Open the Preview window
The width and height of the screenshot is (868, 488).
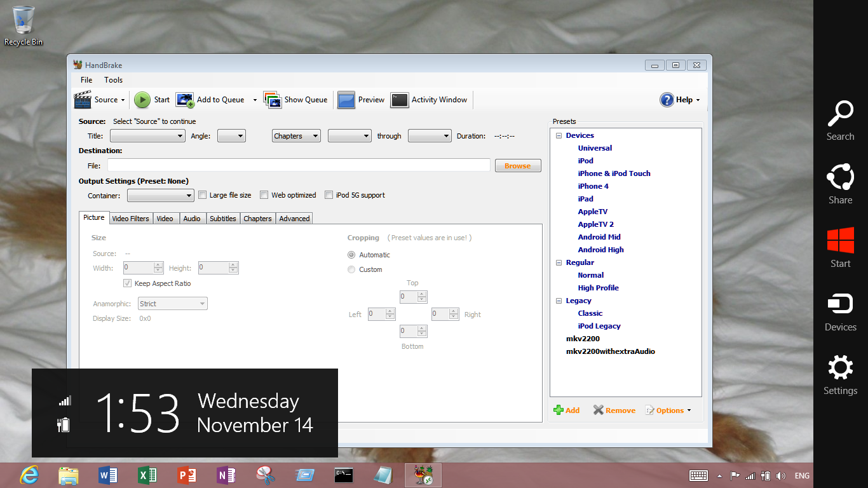[x=361, y=100]
